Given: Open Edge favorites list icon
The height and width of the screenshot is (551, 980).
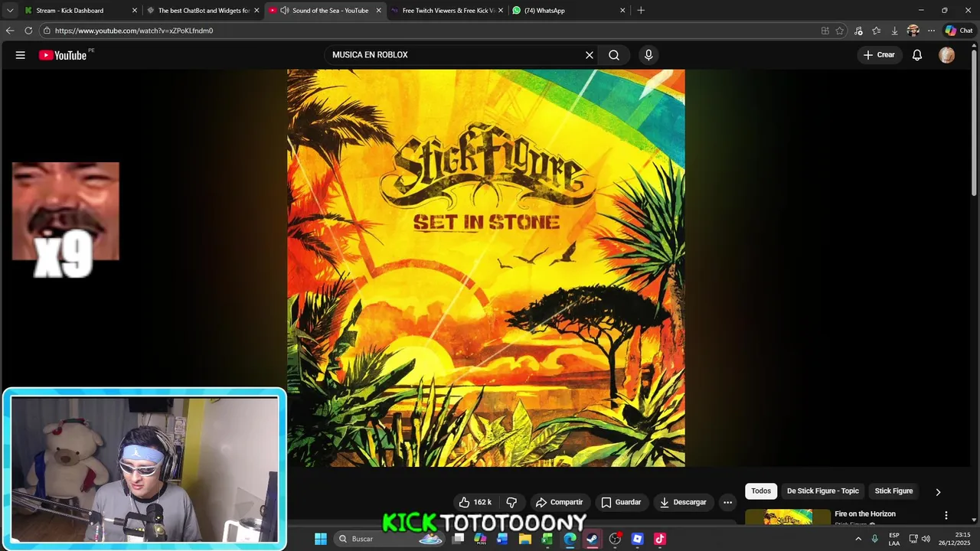Looking at the screenshot, I should 877,31.
